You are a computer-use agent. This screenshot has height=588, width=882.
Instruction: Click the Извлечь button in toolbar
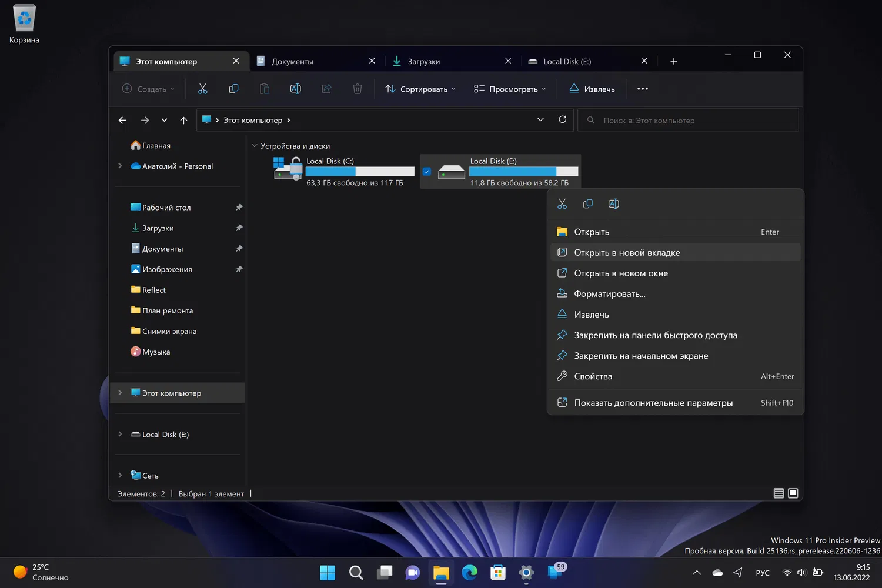592,89
